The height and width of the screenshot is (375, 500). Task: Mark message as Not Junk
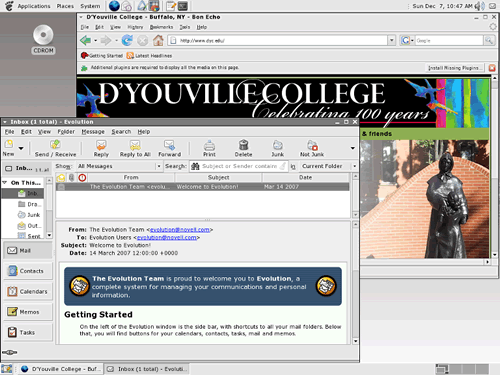[x=312, y=148]
